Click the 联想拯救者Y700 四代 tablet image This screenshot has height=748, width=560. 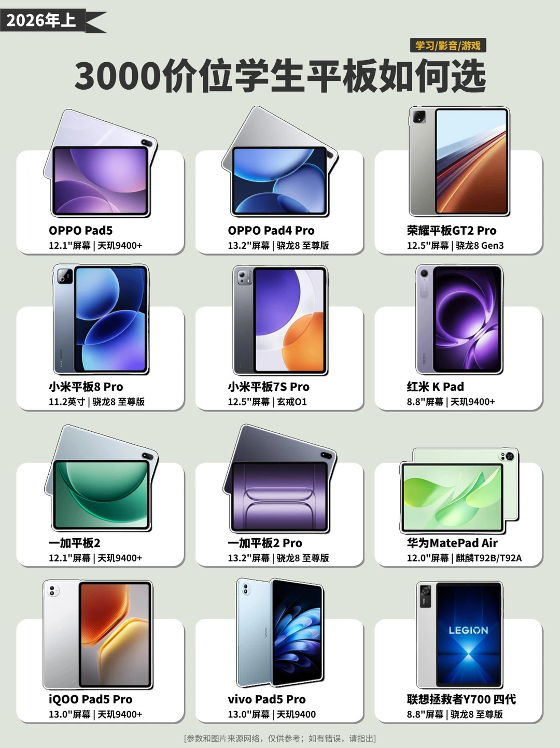pos(459,634)
